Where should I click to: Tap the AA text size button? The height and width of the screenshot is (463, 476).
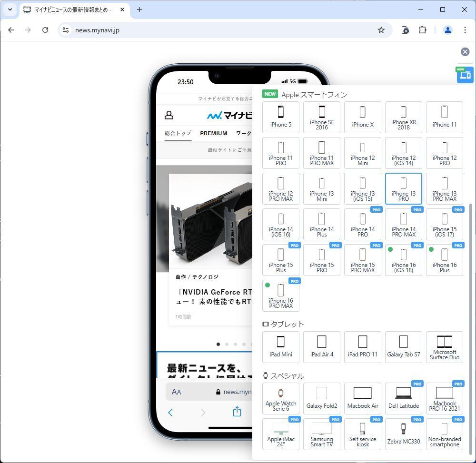tap(176, 392)
